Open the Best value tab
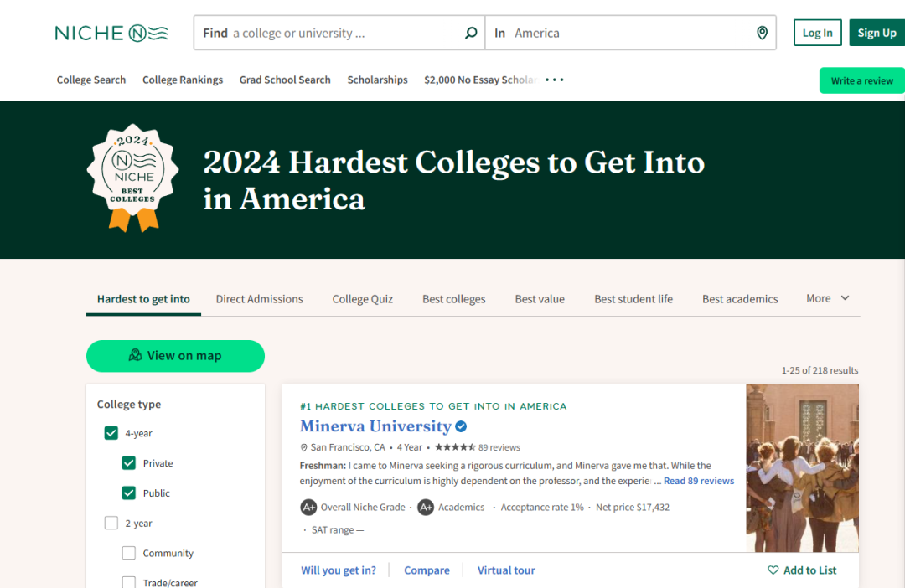905x588 pixels. click(540, 299)
